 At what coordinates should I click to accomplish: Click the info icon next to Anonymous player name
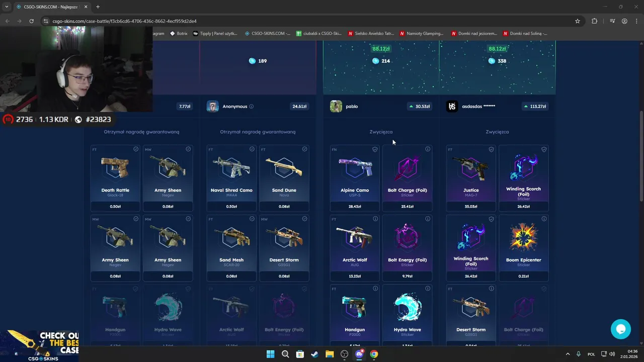pos(251,107)
